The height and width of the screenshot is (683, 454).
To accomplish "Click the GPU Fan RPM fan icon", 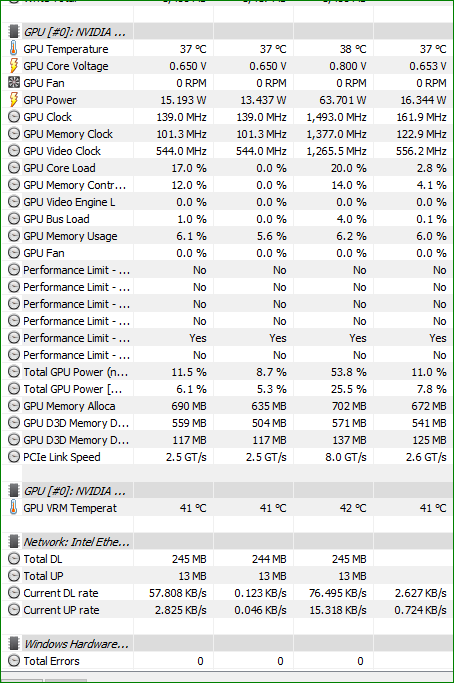I will click(14, 83).
